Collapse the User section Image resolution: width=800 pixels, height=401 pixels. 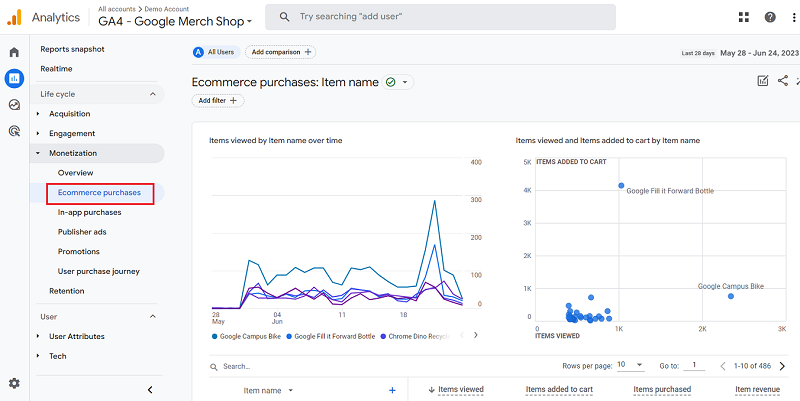coord(153,317)
